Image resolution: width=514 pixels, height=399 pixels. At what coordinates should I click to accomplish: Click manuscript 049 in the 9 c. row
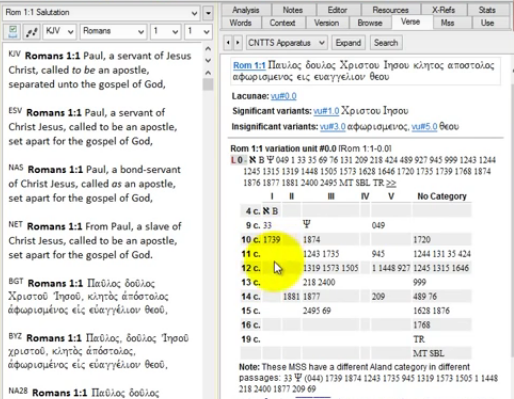pyautogui.click(x=378, y=226)
